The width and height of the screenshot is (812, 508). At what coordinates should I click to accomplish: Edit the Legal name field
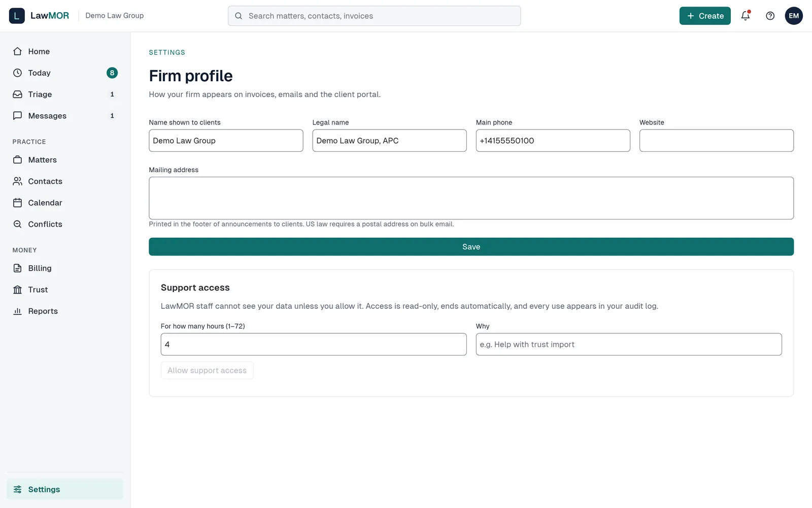click(389, 141)
